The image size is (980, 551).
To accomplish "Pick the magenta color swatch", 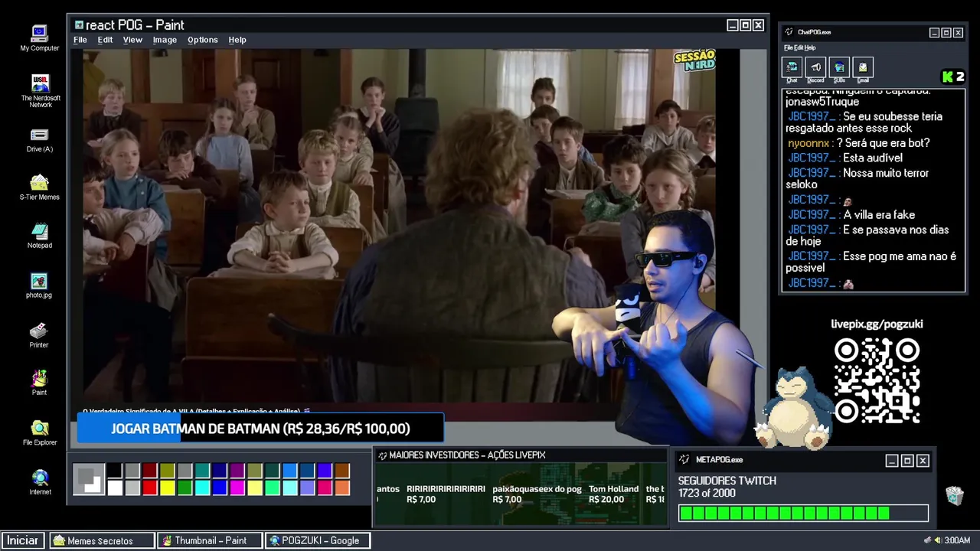I will click(x=237, y=487).
